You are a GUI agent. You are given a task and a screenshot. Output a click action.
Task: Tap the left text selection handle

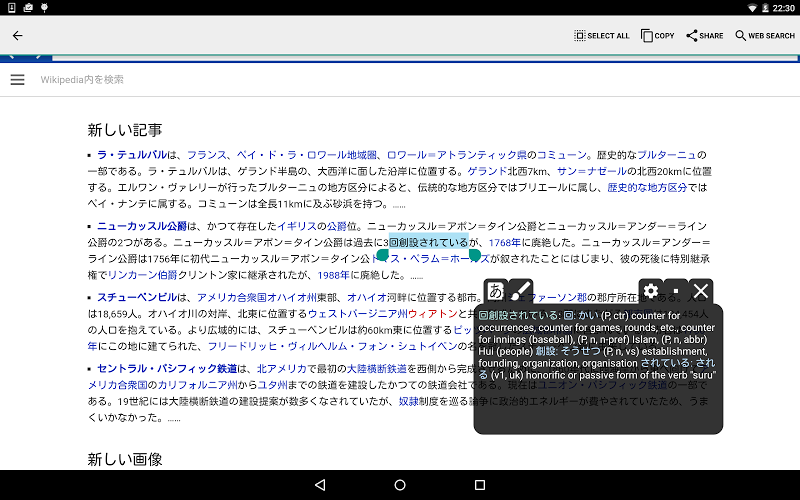click(x=383, y=255)
